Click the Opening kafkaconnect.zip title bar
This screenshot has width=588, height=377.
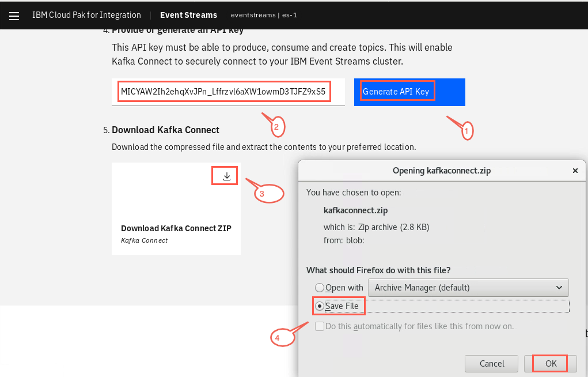(441, 171)
